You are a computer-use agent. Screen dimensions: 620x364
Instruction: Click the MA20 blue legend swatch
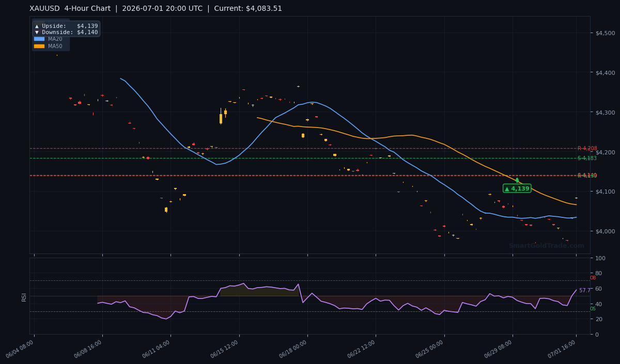pos(39,39)
